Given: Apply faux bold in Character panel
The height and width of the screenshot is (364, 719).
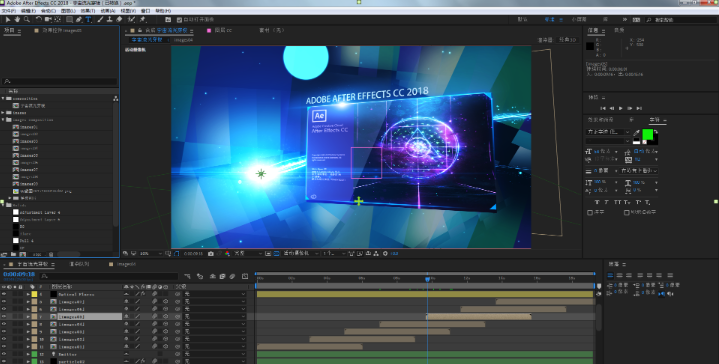Looking at the screenshot, I should [x=597, y=202].
